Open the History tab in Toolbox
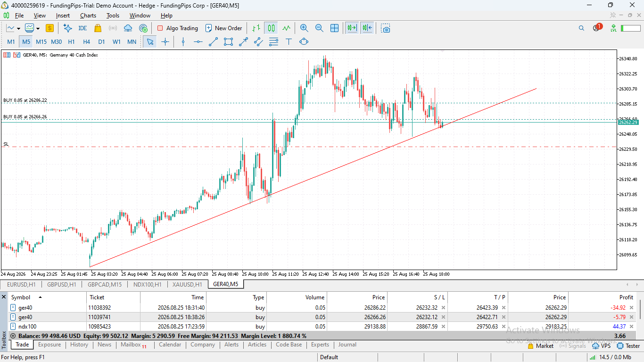The image size is (644, 362). [79, 345]
